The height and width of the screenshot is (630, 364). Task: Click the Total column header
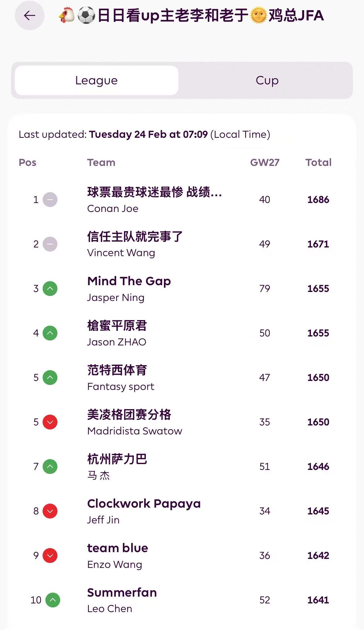pyautogui.click(x=318, y=163)
